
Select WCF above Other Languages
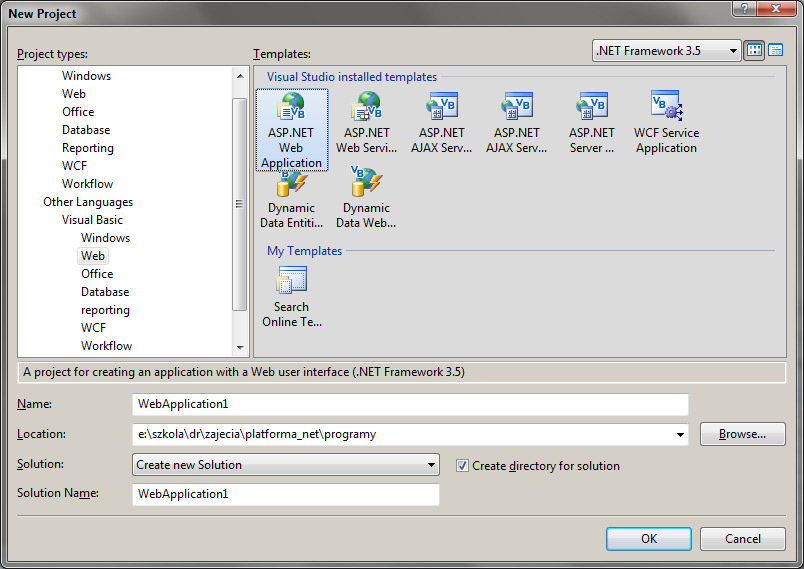tap(74, 166)
